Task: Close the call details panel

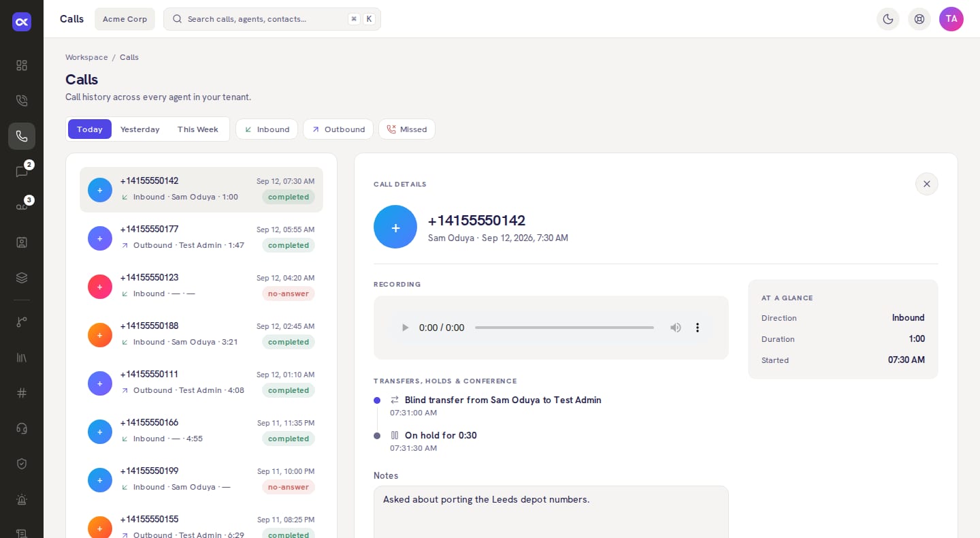Action: 927,184
